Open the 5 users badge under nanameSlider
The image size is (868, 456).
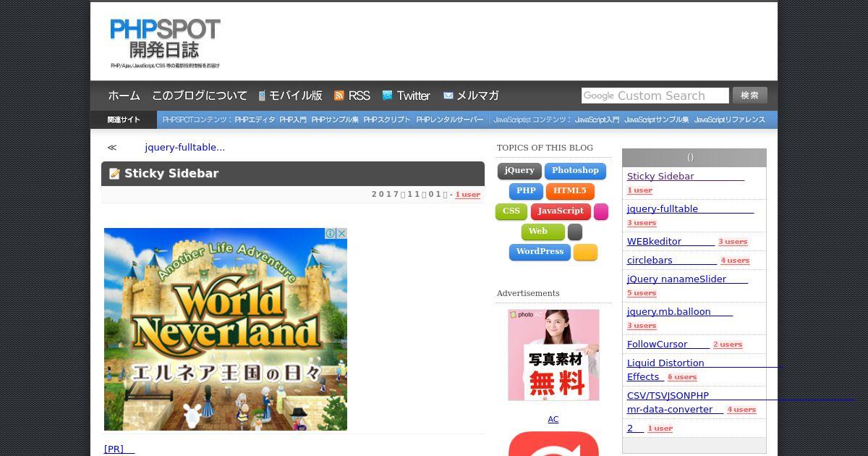pos(642,294)
